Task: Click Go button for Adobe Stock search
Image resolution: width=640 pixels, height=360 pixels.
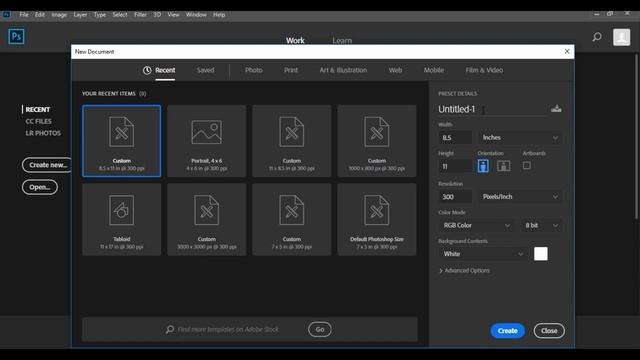Action: 320,329
